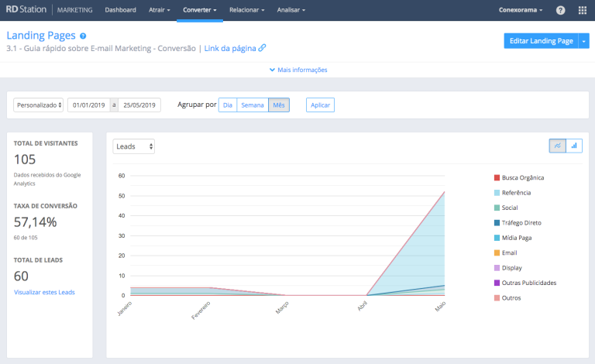This screenshot has width=595, height=364.
Task: Open the help question mark icon in navbar
Action: [560, 10]
